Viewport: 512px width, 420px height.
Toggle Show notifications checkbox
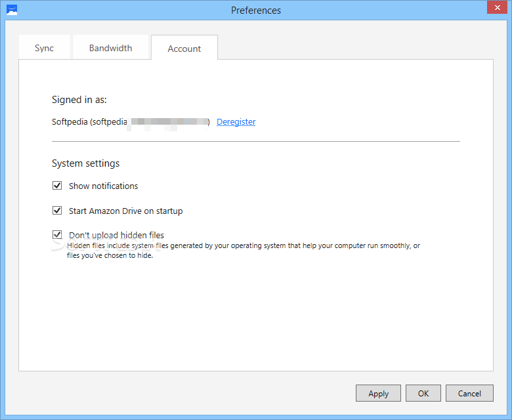tap(57, 185)
